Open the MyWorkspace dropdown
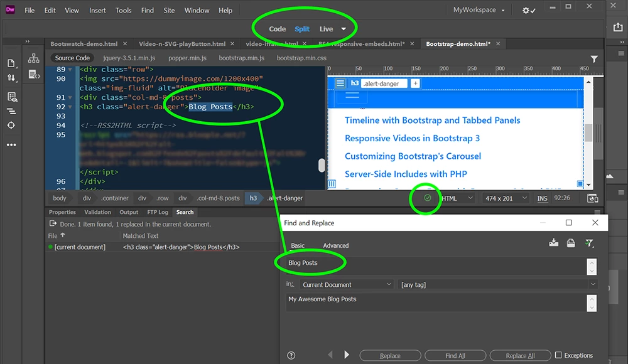This screenshot has width=628, height=364. [x=479, y=10]
